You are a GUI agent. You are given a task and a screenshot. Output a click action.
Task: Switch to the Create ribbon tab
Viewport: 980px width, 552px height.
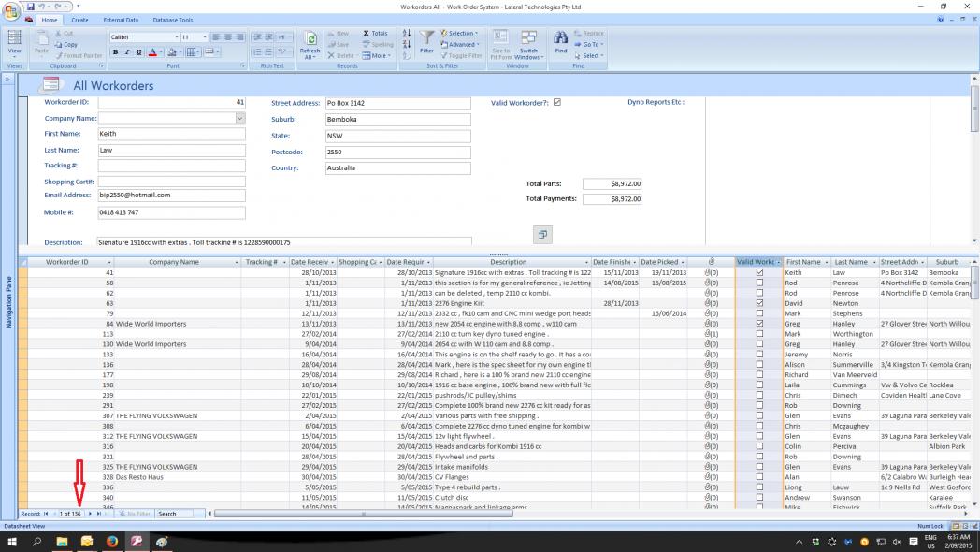pos(80,20)
